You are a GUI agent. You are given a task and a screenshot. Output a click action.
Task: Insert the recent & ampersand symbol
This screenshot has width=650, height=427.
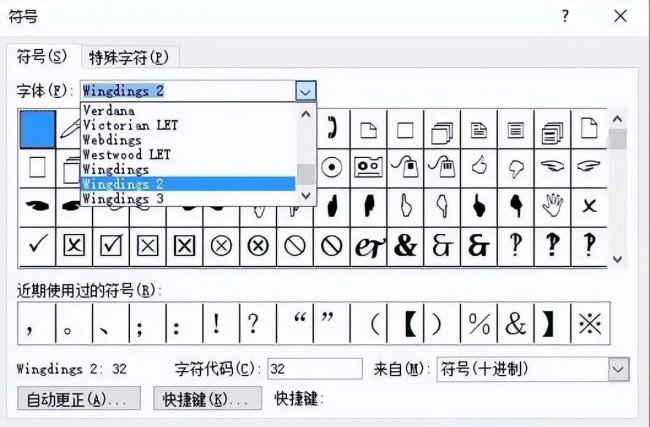click(x=516, y=323)
